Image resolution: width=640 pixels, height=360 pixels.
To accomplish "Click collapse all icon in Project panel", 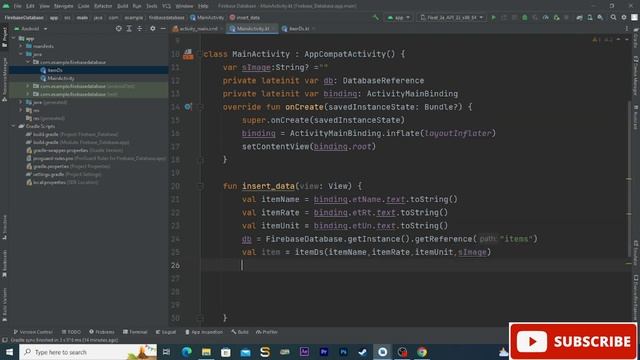I will [x=140, y=29].
